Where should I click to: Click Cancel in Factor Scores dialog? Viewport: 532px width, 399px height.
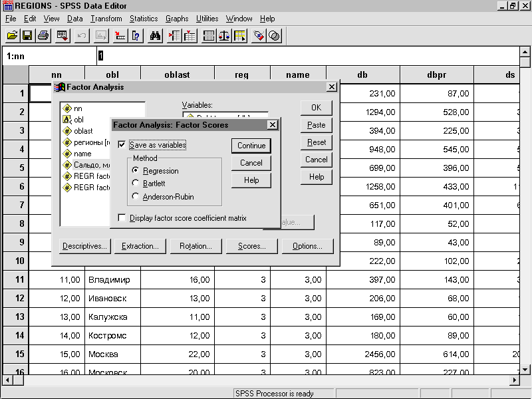point(251,163)
